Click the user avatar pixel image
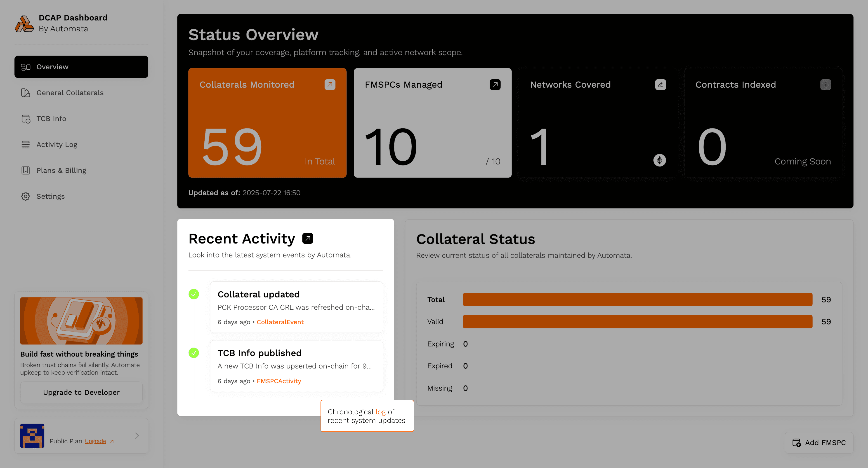 click(x=32, y=436)
